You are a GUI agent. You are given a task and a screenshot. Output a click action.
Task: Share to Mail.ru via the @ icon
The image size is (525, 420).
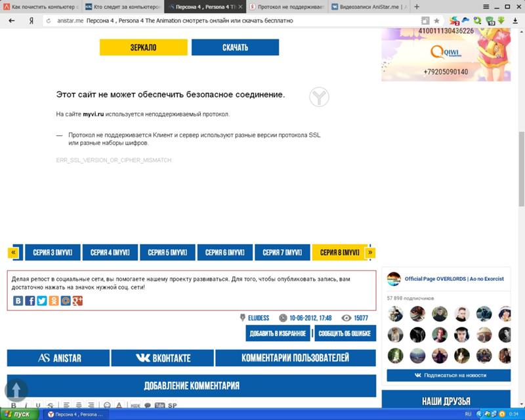[66, 301]
